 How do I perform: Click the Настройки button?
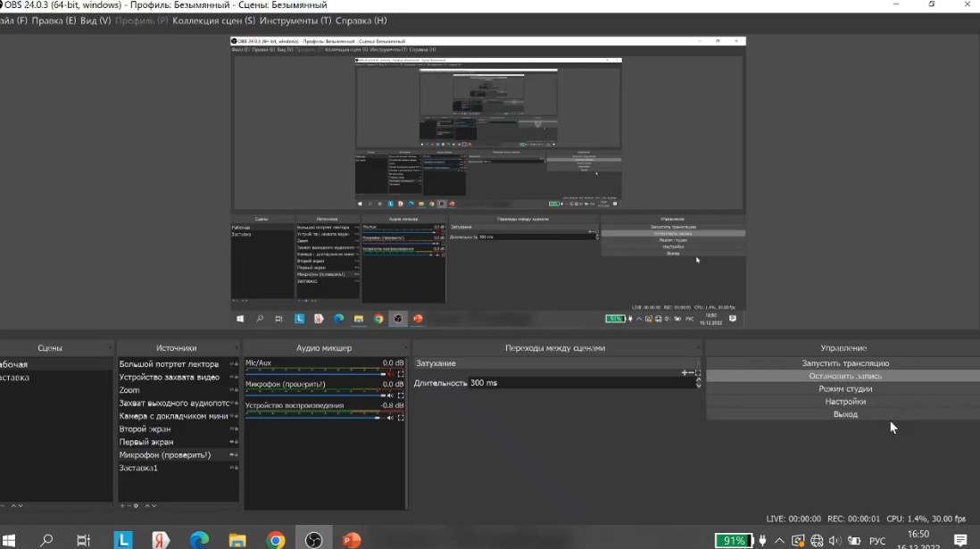click(844, 402)
